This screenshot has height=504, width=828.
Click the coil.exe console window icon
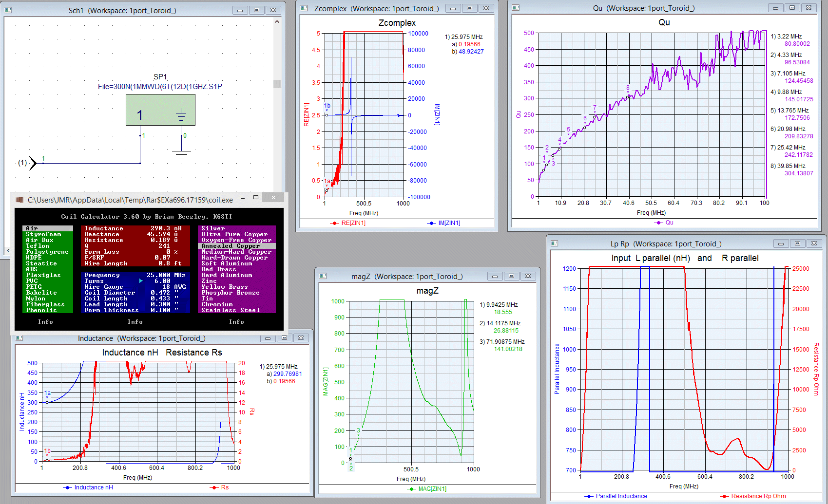19,200
